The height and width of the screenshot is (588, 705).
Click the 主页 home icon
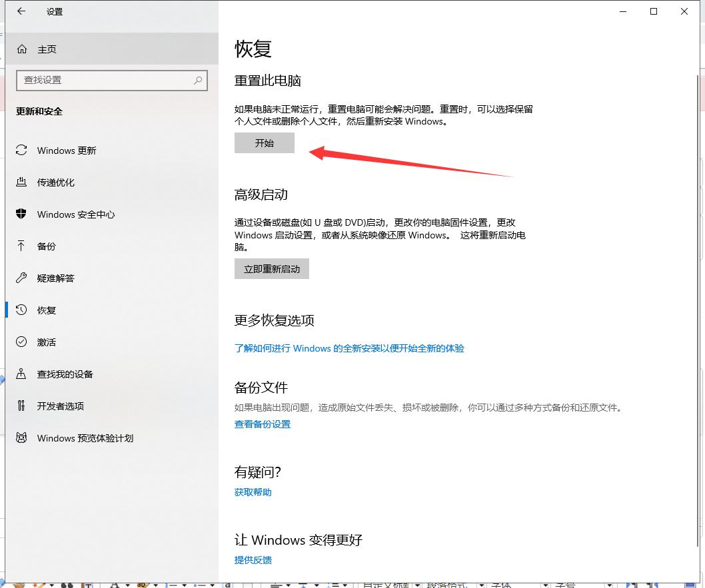coord(23,49)
